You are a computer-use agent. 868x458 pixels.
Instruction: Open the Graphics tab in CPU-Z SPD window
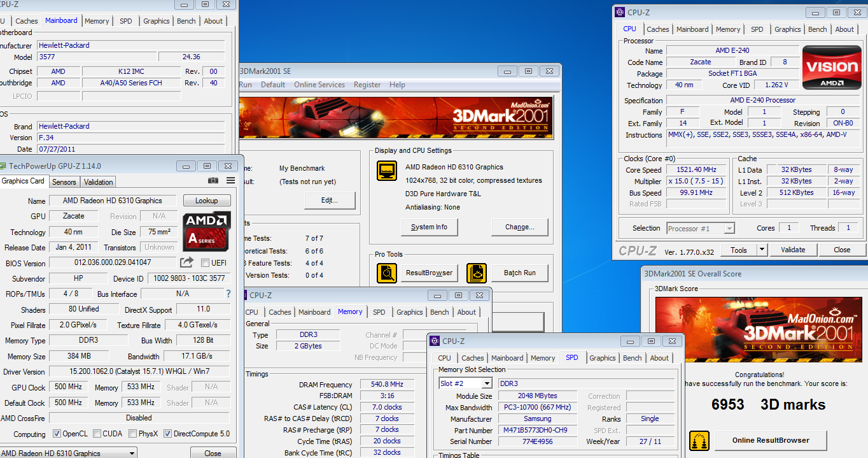(x=603, y=358)
